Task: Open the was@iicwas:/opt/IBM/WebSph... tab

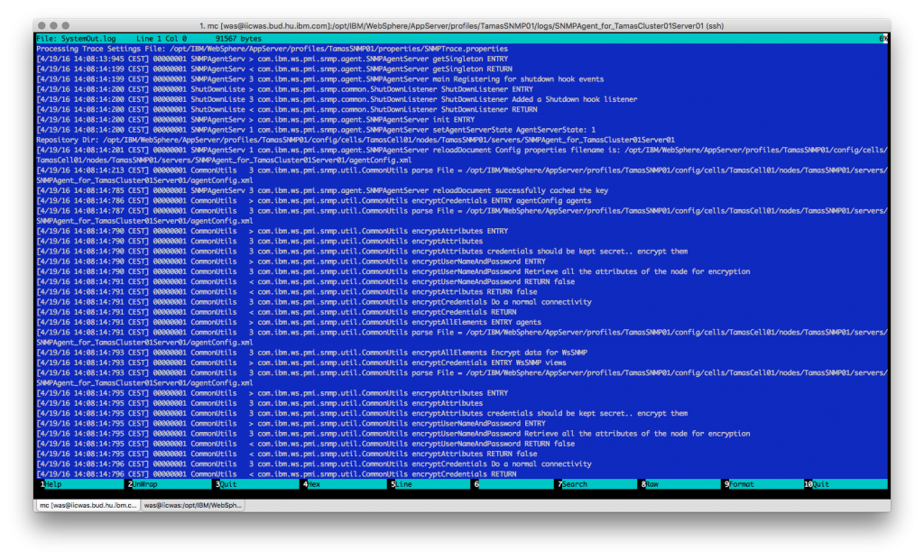Action: pyautogui.click(x=192, y=506)
